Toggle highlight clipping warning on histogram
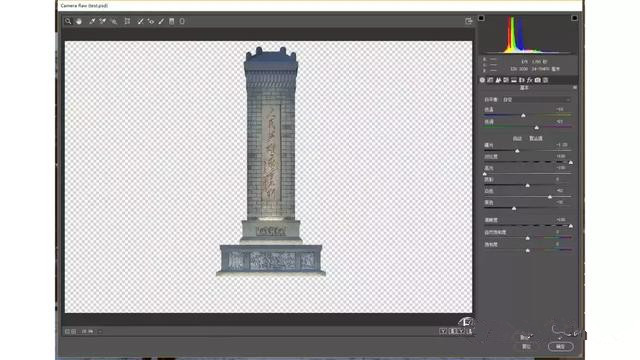 coord(574,18)
